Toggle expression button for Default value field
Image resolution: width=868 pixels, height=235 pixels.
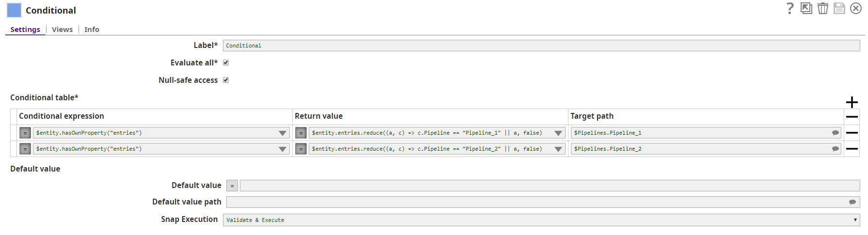point(232,186)
